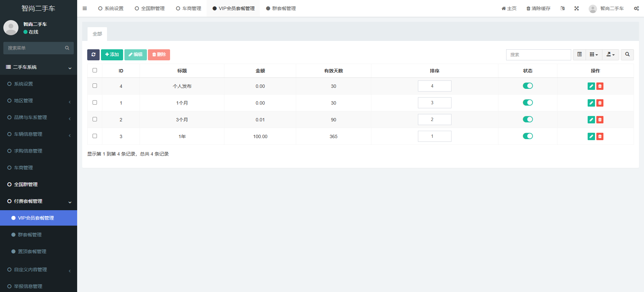The image size is (644, 292).
Task: Click the hamburger menu icon to collapse sidebar
Action: (x=85, y=8)
